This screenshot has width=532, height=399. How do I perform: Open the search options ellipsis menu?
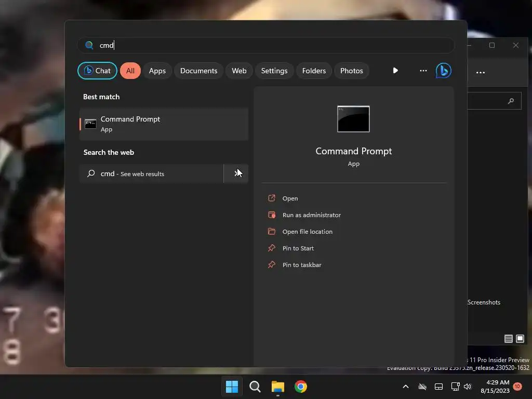423,71
